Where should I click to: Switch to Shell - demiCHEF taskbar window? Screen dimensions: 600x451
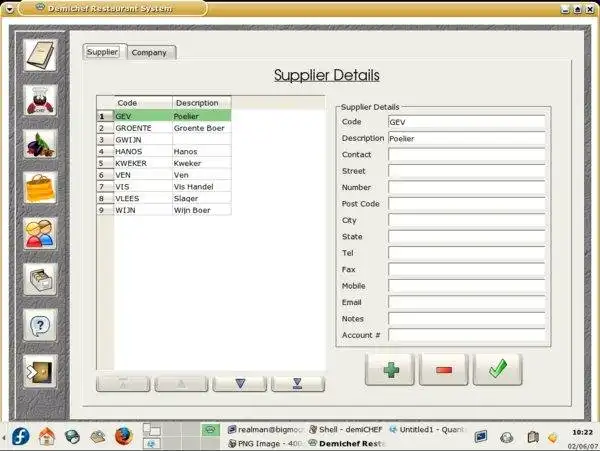(x=346, y=430)
